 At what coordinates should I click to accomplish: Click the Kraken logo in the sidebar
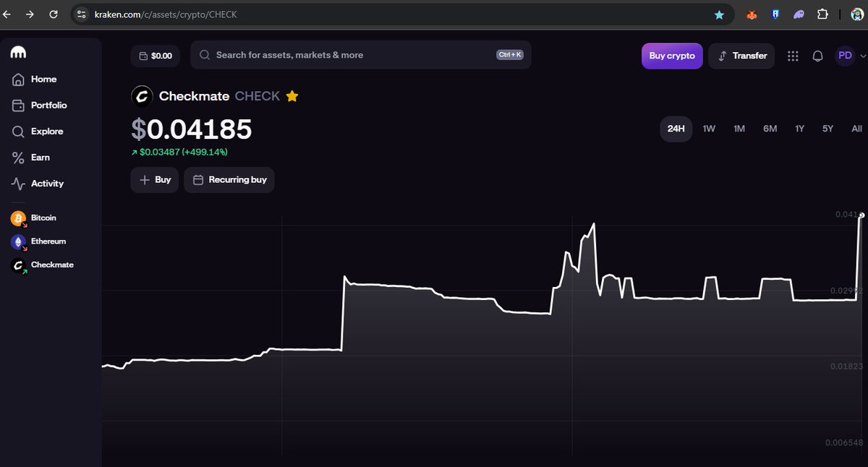click(17, 51)
